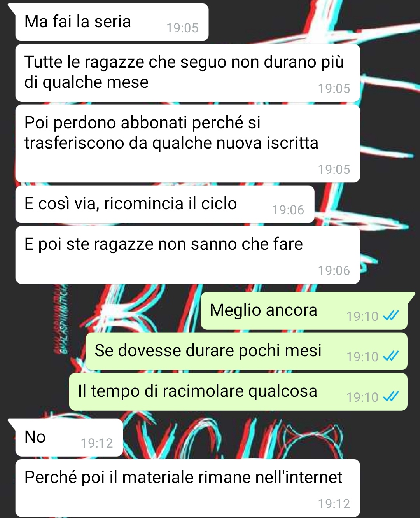Image resolution: width=420 pixels, height=518 pixels.
Task: Tap the 'Poi perdono abbonati' message bubble
Action: coord(187,143)
